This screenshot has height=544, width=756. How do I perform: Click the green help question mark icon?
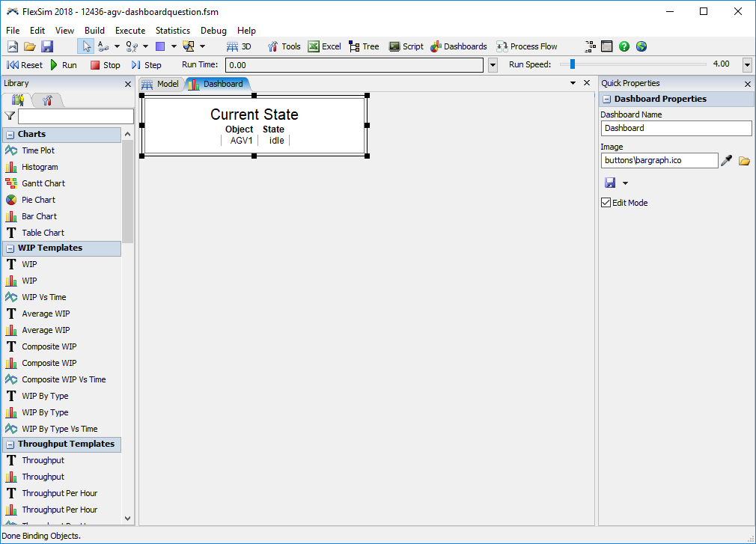624,46
